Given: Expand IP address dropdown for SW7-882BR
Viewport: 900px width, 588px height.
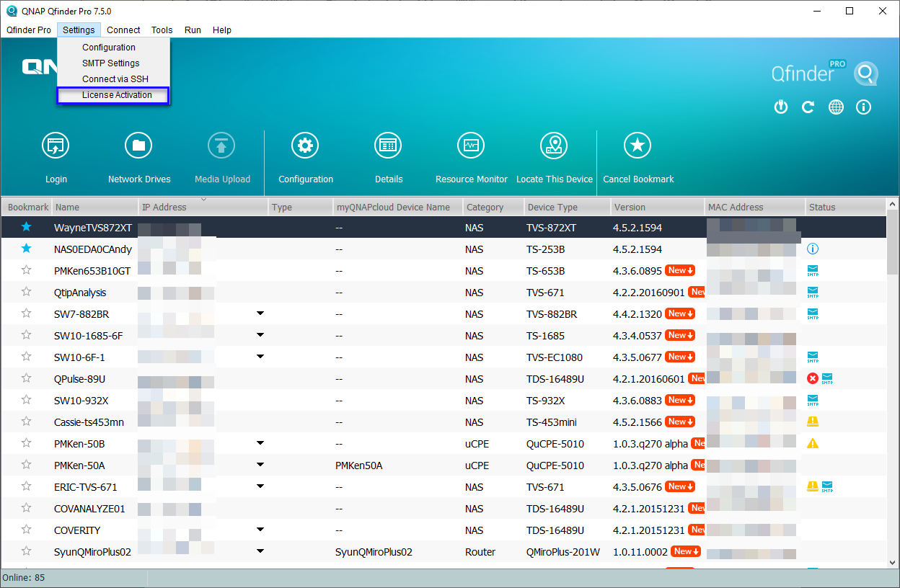Looking at the screenshot, I should (260, 313).
